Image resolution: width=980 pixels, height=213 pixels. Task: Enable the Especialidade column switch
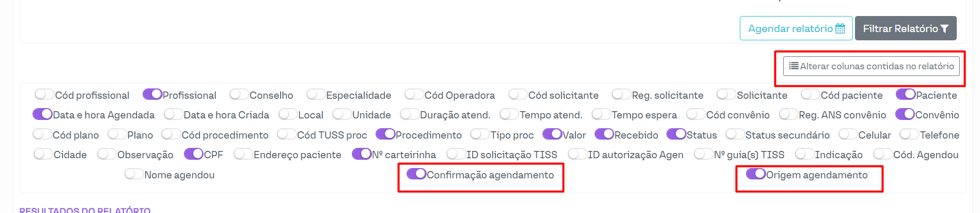tap(316, 95)
